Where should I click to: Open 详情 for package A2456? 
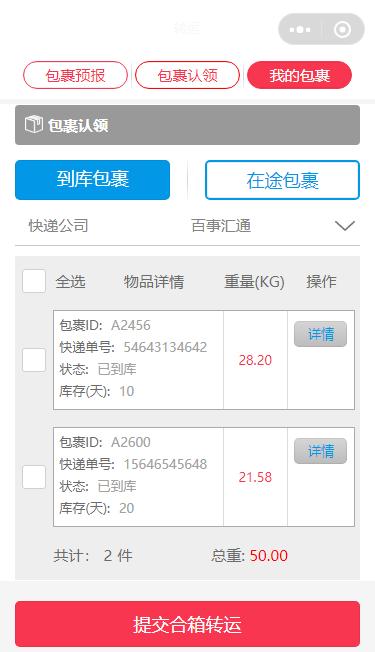click(321, 334)
